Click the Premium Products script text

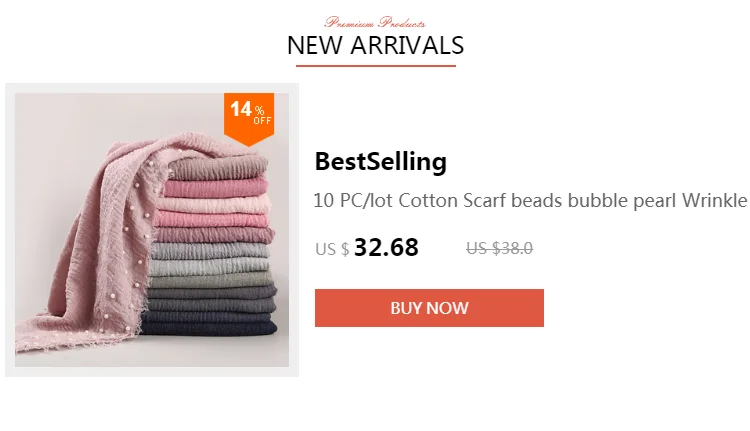375,22
